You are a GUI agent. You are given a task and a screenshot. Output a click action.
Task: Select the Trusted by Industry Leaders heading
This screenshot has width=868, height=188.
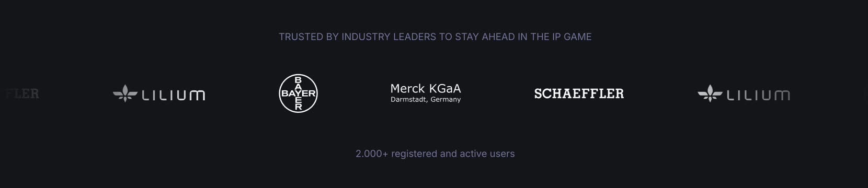[x=435, y=37]
